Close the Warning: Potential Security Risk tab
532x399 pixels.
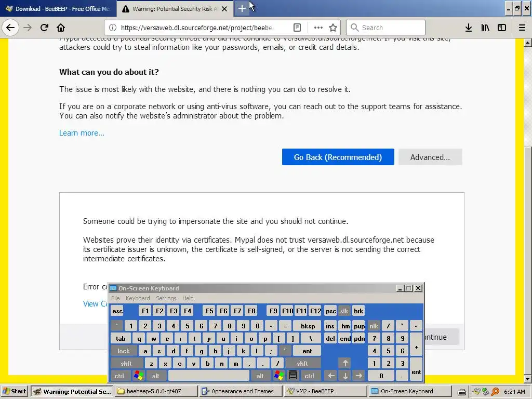click(224, 9)
